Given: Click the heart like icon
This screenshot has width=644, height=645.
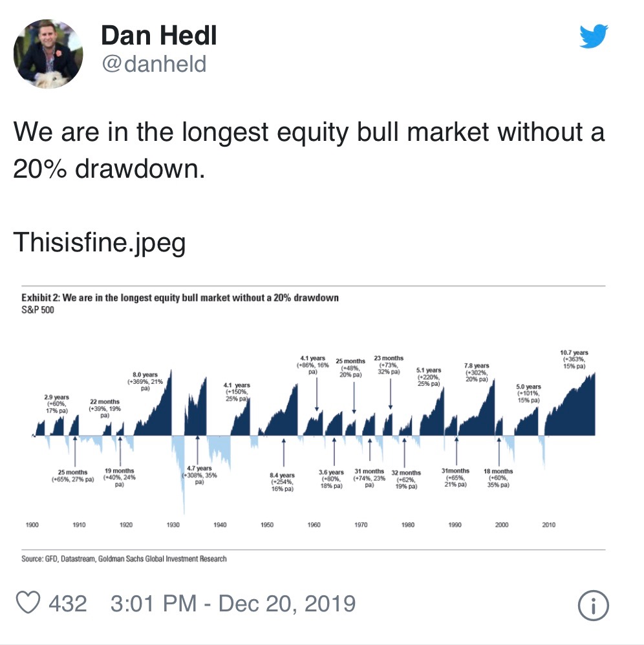Looking at the screenshot, I should click(28, 604).
